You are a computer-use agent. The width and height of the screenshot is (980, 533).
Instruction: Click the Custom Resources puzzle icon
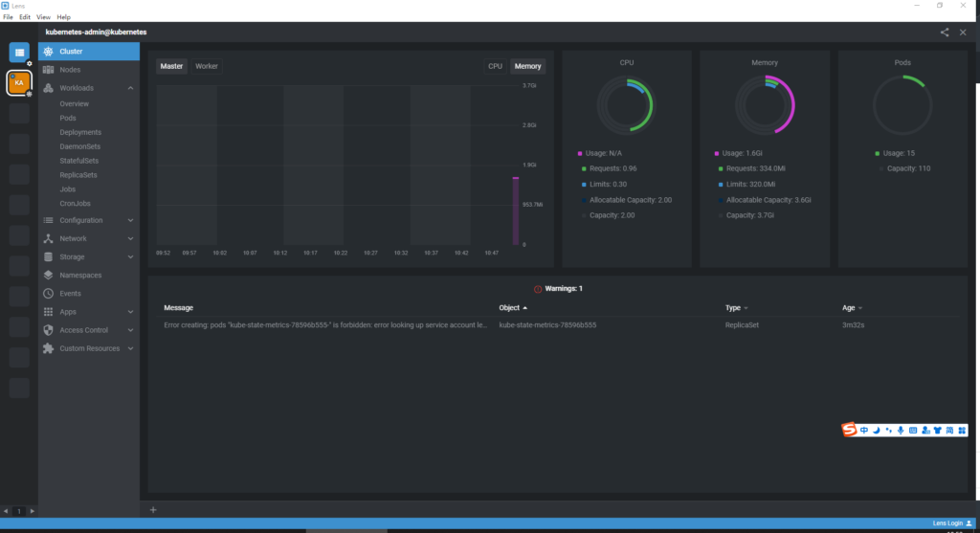[48, 348]
